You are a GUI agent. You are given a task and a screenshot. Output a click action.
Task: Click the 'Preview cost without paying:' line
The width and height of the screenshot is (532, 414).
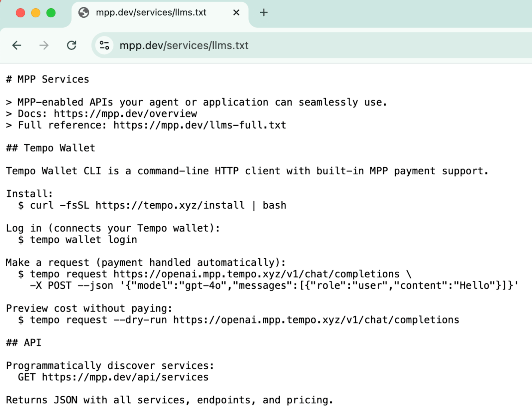click(89, 309)
